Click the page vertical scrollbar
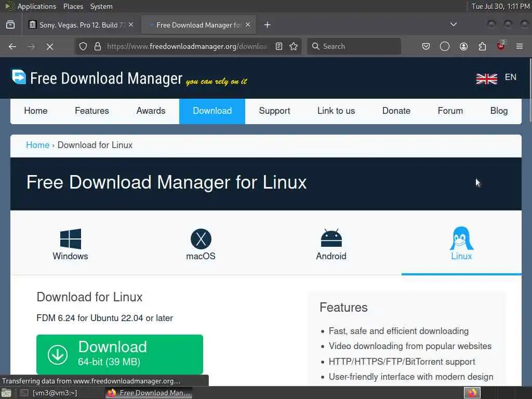This screenshot has width=532, height=399. coord(530,90)
